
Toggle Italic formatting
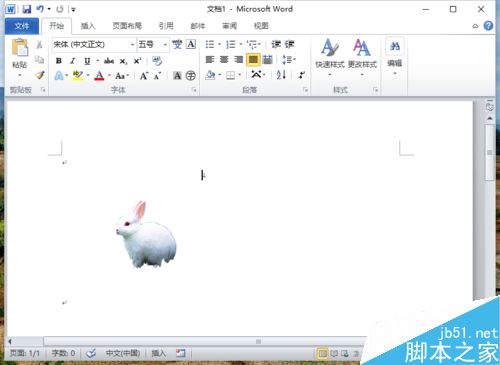(73, 61)
